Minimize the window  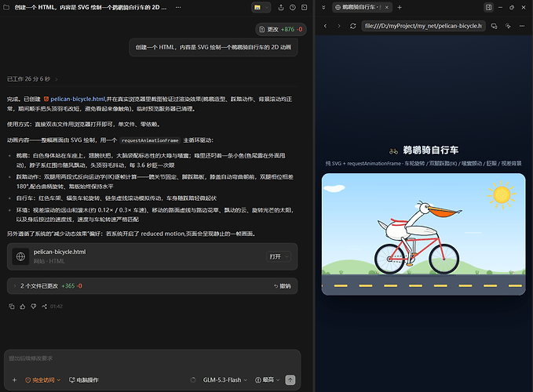pos(500,7)
